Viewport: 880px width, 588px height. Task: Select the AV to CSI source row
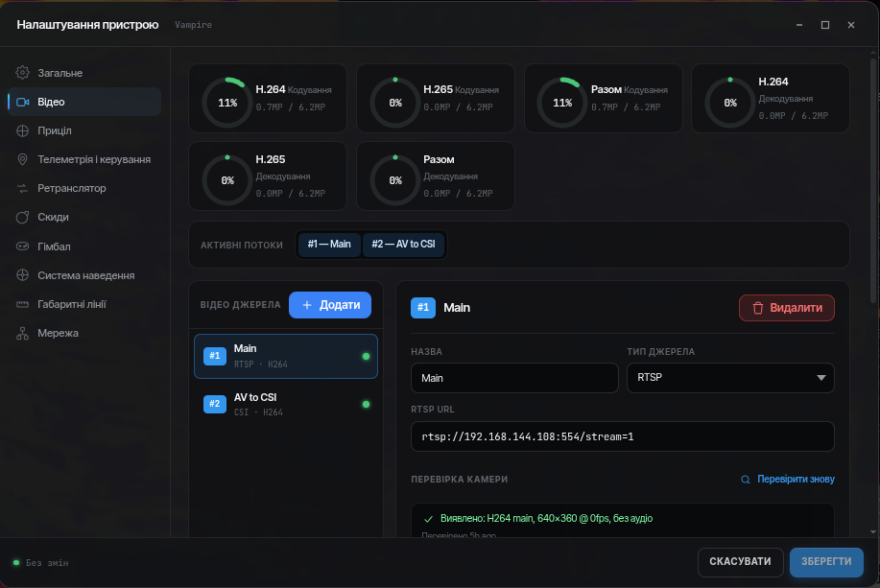286,405
